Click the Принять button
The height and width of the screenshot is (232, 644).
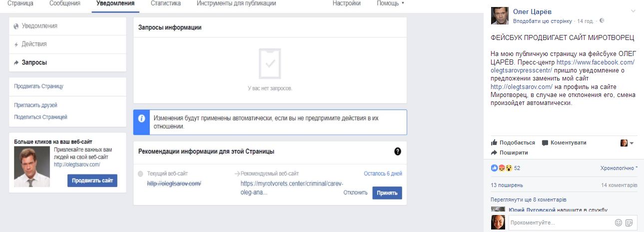click(x=387, y=193)
